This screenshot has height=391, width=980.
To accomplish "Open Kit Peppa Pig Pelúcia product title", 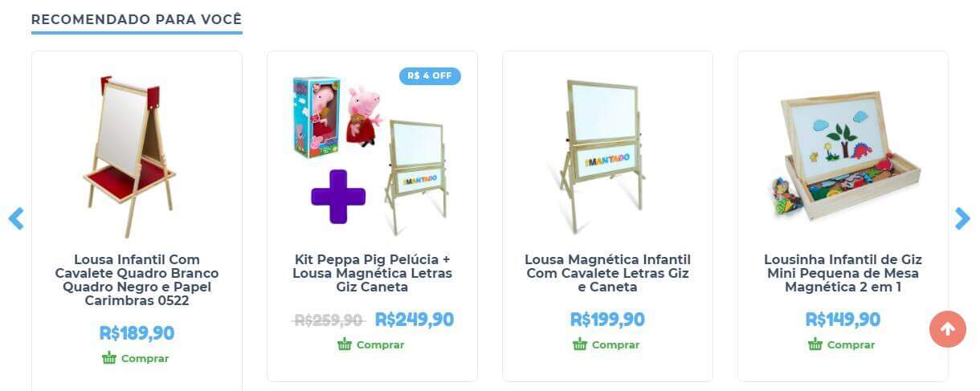I will 372,273.
